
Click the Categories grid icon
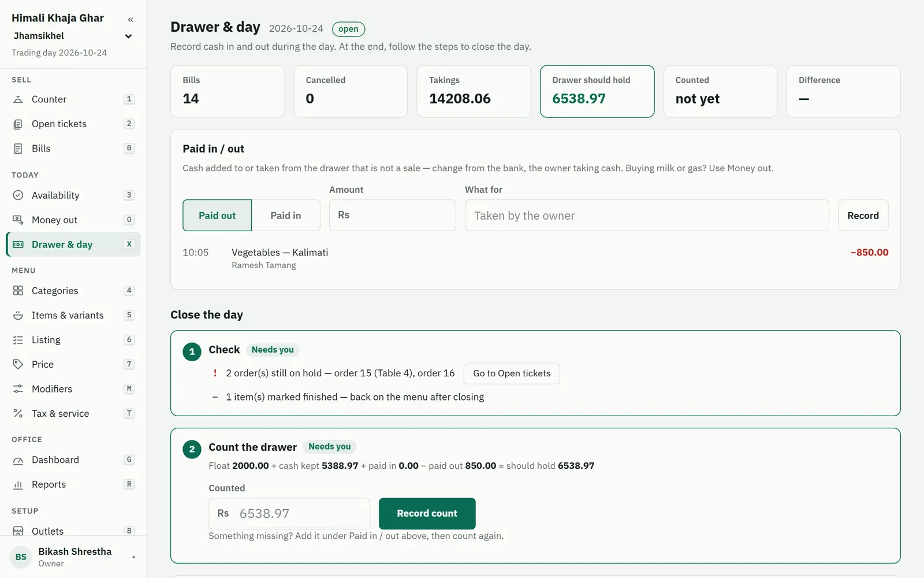coord(18,291)
